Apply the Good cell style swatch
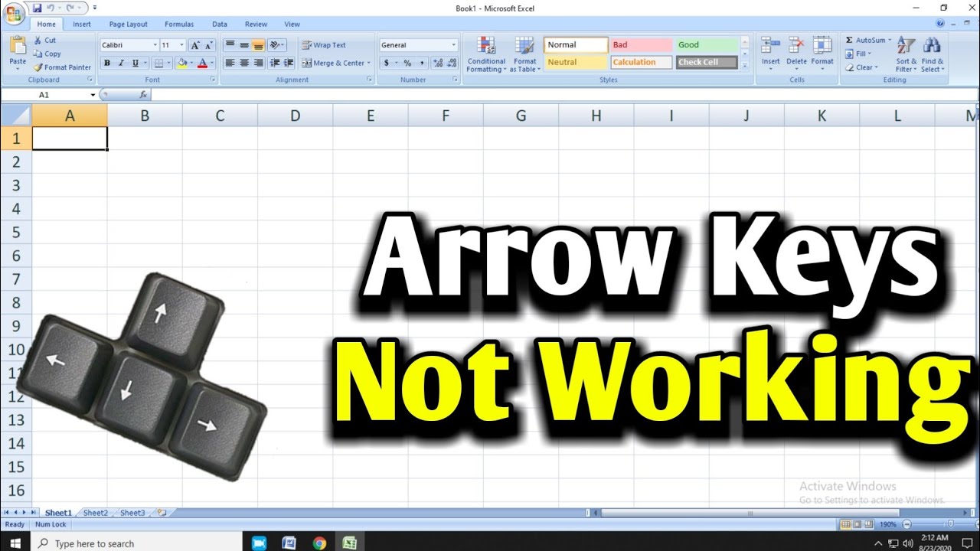Image resolution: width=980 pixels, height=551 pixels. pyautogui.click(x=707, y=45)
